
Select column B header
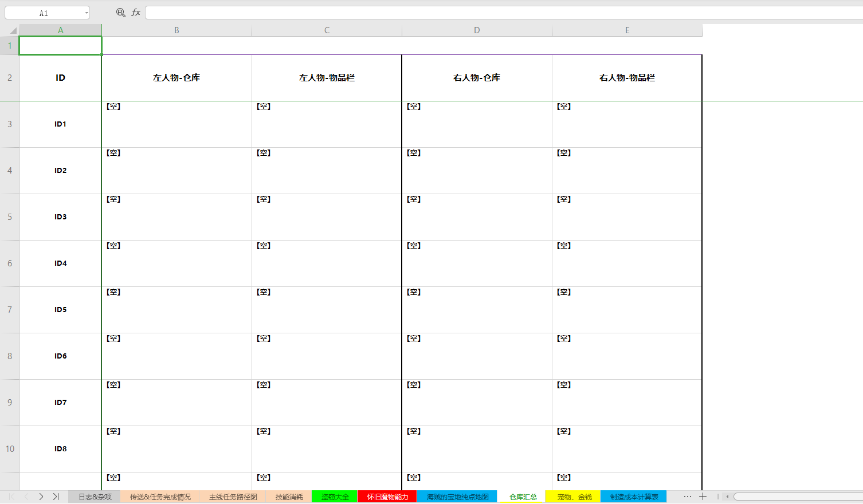click(x=176, y=30)
